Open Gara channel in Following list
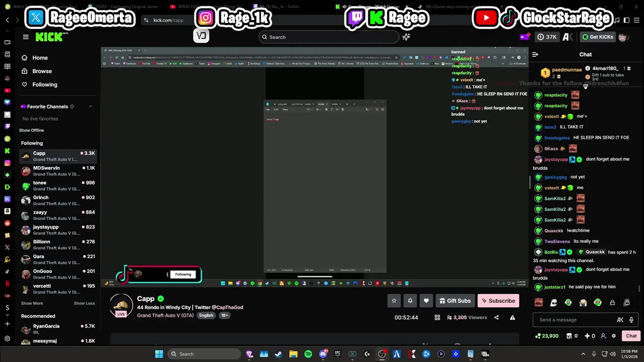 pos(58,259)
